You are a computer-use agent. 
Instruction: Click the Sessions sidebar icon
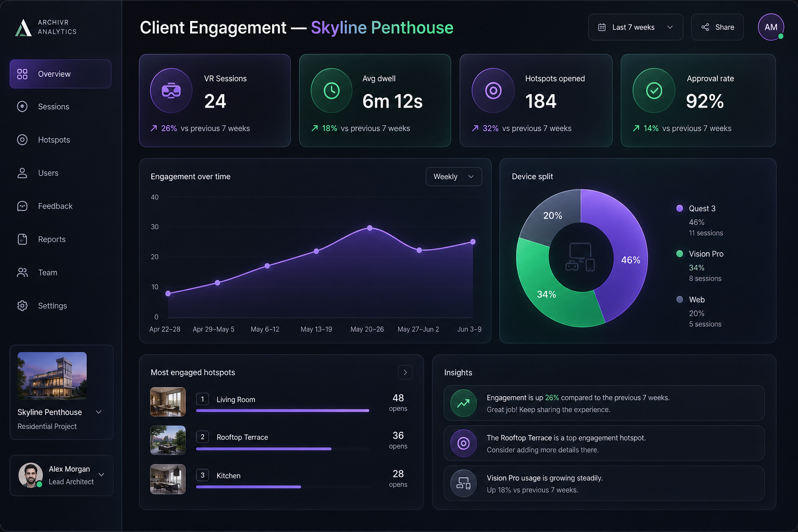22,107
